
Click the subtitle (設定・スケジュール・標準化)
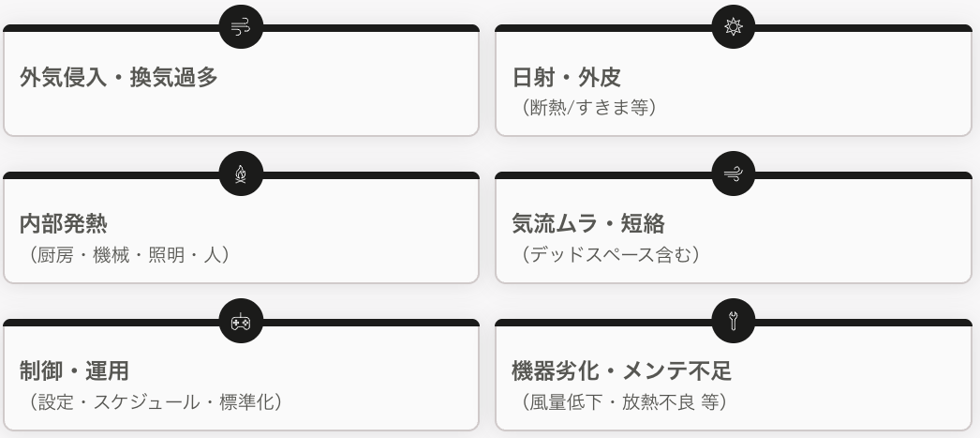(x=151, y=401)
